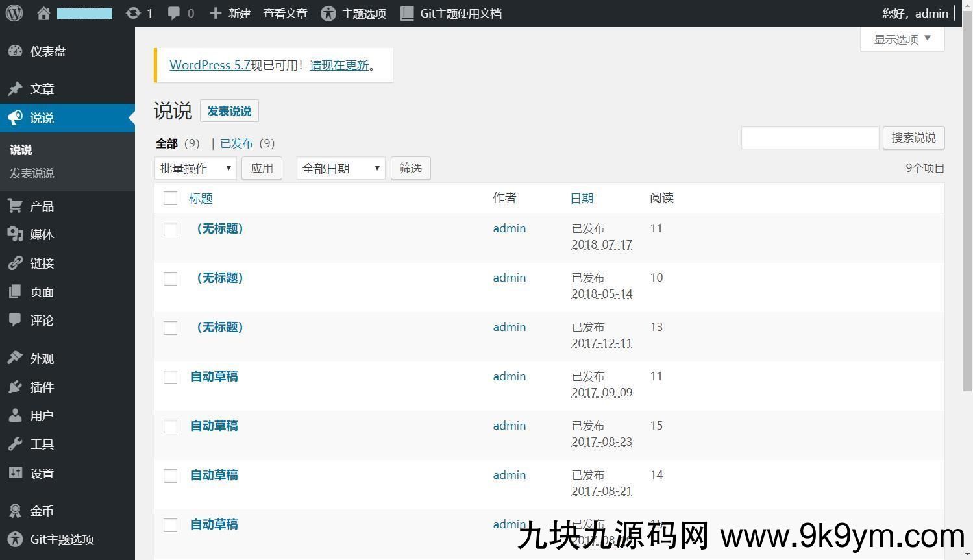Click the updates refresh icon
This screenshot has width=973, height=560.
133,13
